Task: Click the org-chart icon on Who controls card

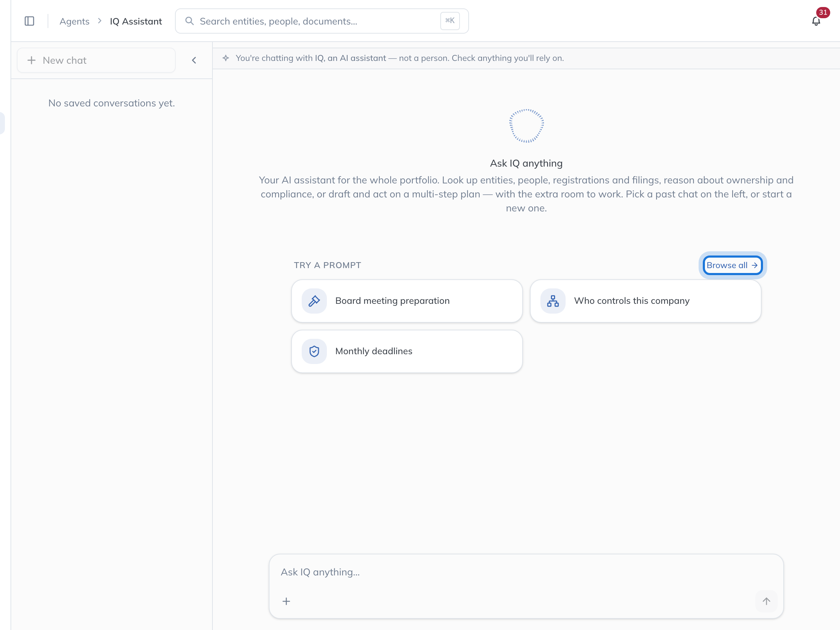Action: point(553,301)
